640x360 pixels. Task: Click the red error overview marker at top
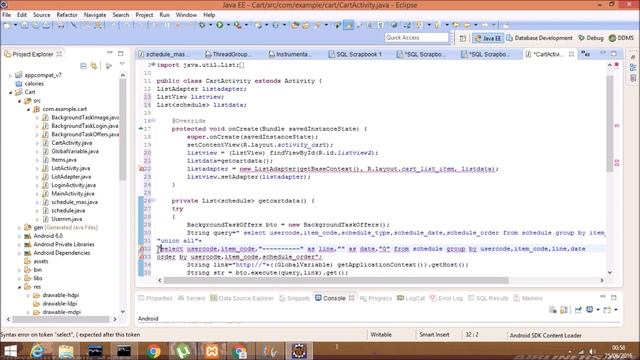(x=617, y=65)
